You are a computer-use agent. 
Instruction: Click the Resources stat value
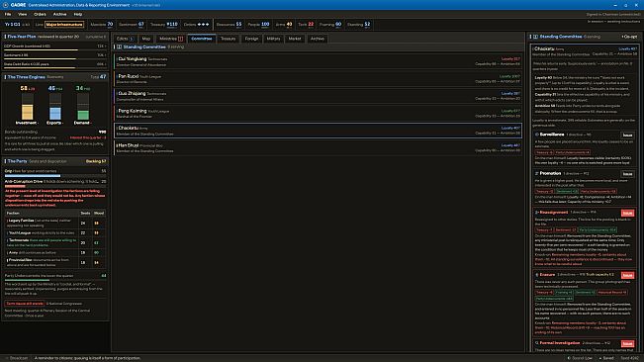click(238, 24)
